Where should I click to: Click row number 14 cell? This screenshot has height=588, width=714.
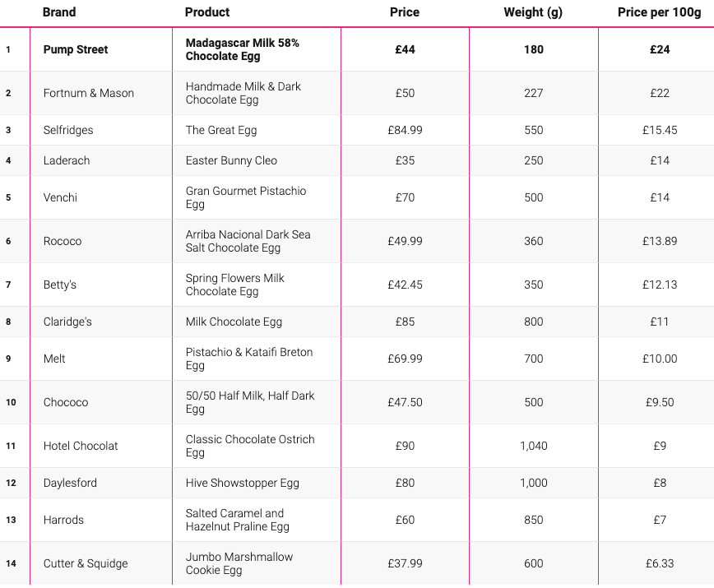(x=15, y=563)
